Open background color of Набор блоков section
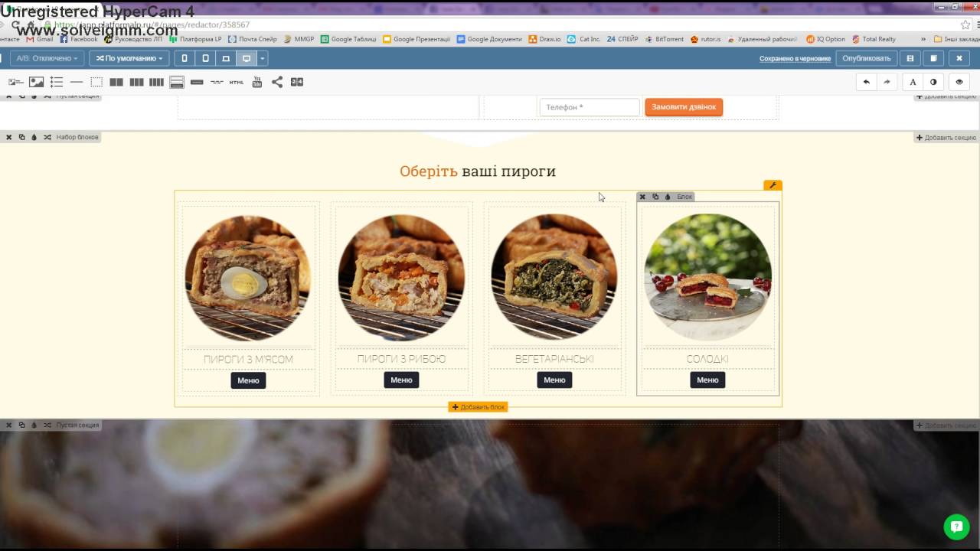This screenshot has width=980, height=551. tap(34, 137)
